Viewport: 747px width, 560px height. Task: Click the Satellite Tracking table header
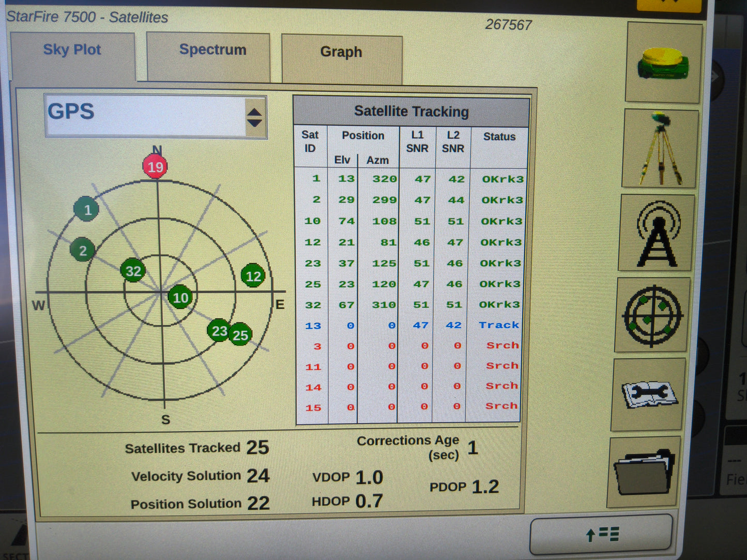[411, 111]
